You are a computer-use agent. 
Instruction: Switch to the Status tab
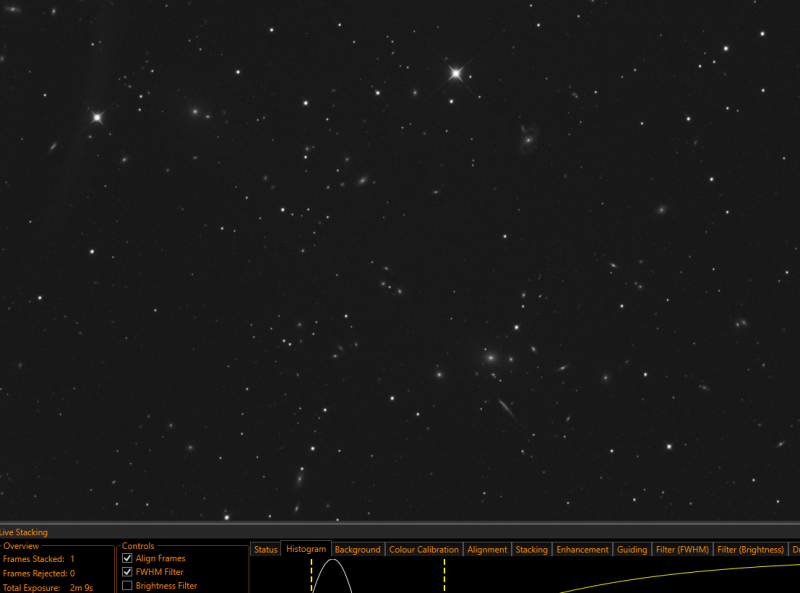pos(265,550)
